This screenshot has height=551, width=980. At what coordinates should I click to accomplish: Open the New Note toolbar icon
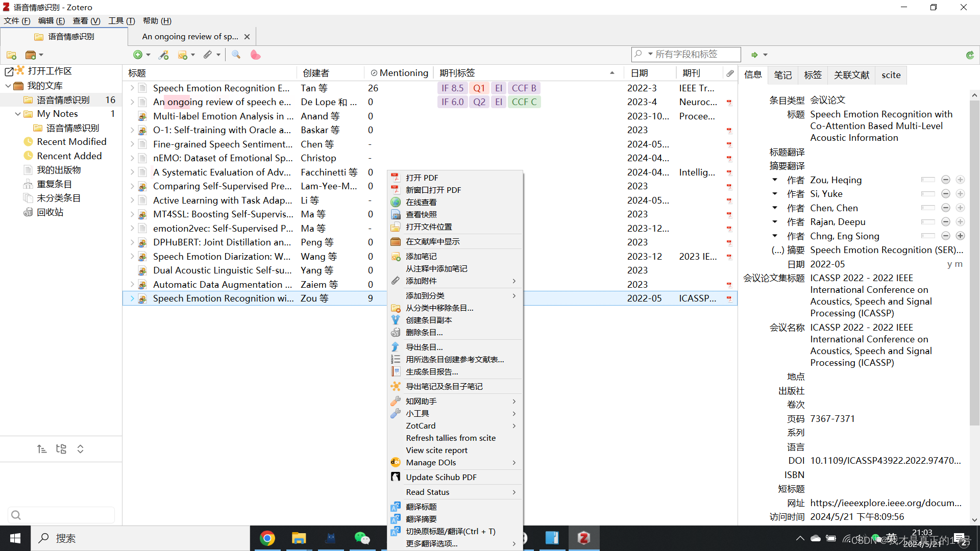click(183, 55)
